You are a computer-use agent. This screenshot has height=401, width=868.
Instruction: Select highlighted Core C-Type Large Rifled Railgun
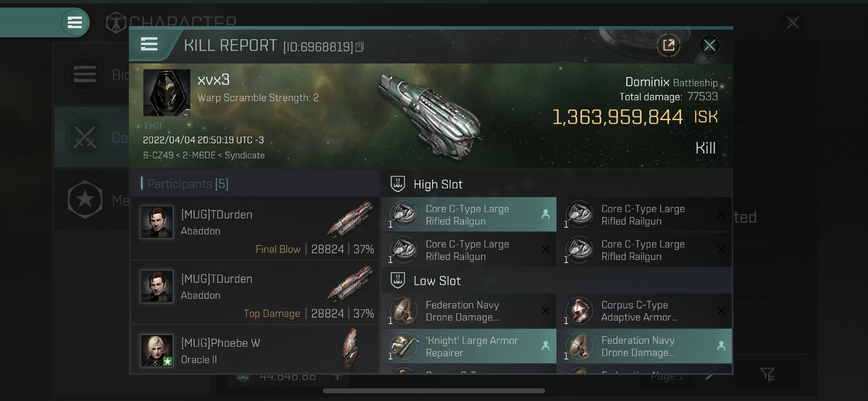click(469, 215)
